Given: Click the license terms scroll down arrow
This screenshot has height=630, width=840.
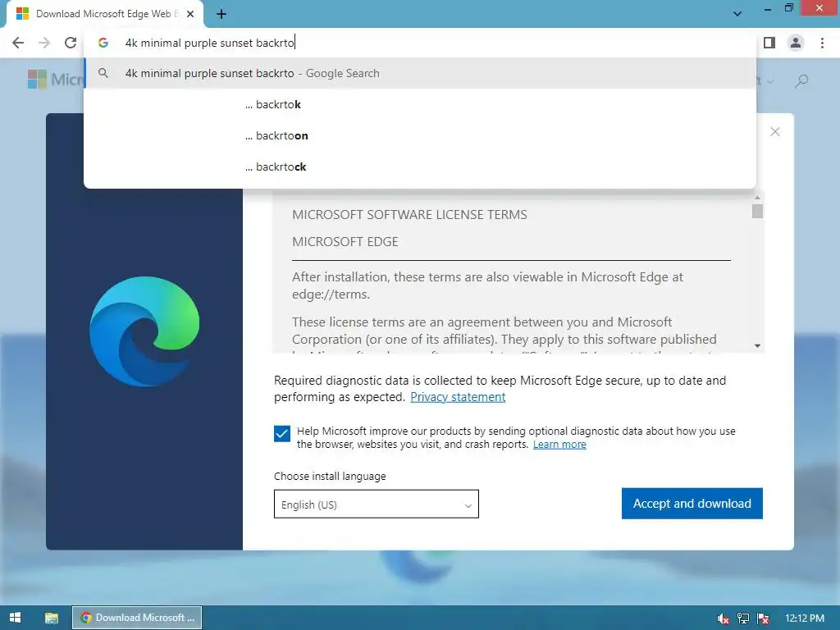Looking at the screenshot, I should [x=757, y=346].
